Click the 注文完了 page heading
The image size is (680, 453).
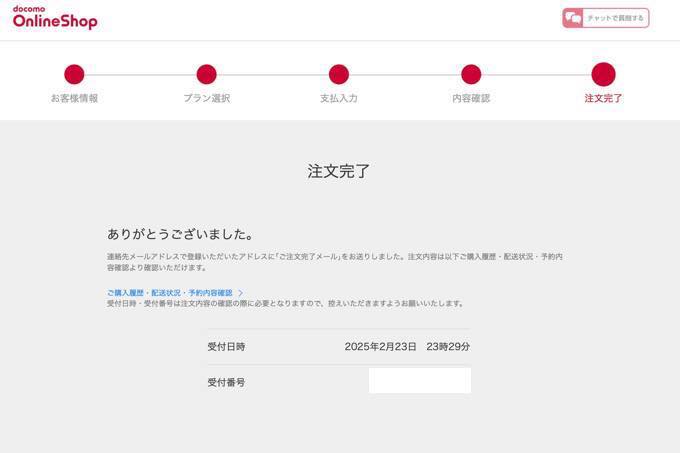tap(339, 171)
